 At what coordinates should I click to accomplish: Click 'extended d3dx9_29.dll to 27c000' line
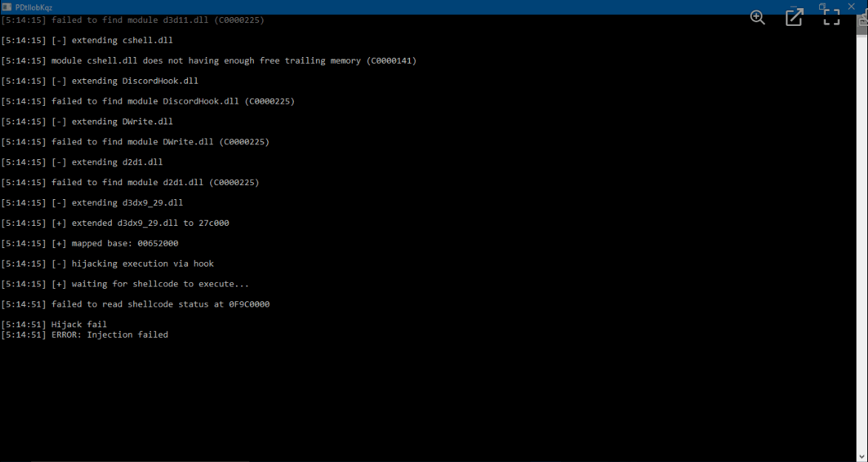click(x=115, y=224)
